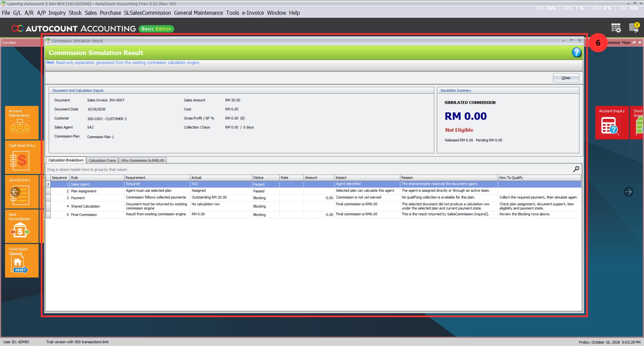Click the Sales Invoice INV-0007 document value
644x362 pixels.
pos(106,100)
